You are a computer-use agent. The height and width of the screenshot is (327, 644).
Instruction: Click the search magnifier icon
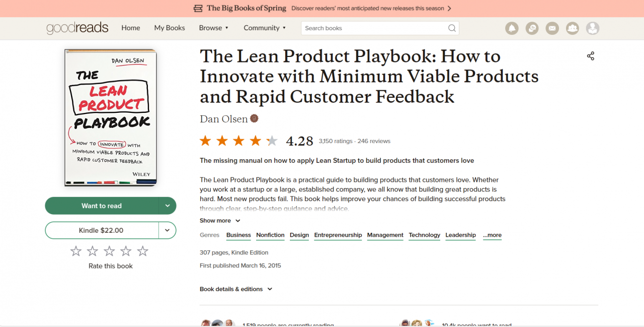click(451, 28)
